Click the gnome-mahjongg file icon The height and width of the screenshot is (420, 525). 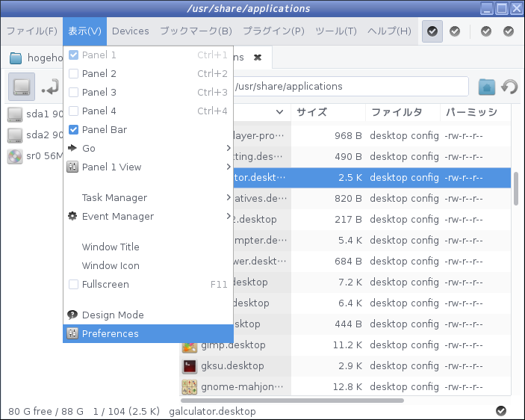click(189, 387)
